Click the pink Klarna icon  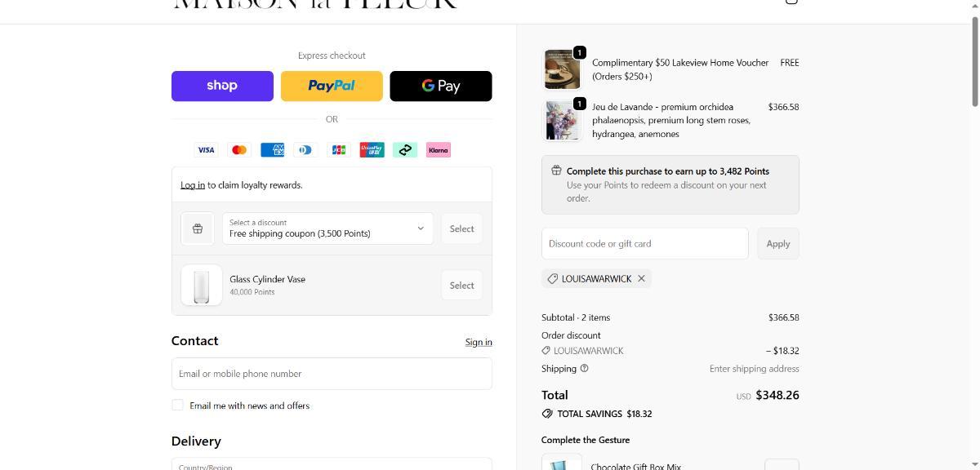coord(438,150)
